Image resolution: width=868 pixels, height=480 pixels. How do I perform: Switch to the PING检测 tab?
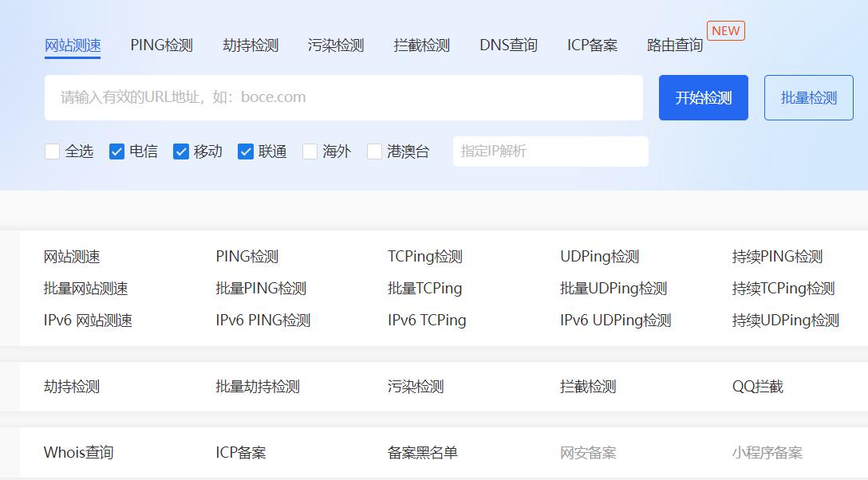161,45
